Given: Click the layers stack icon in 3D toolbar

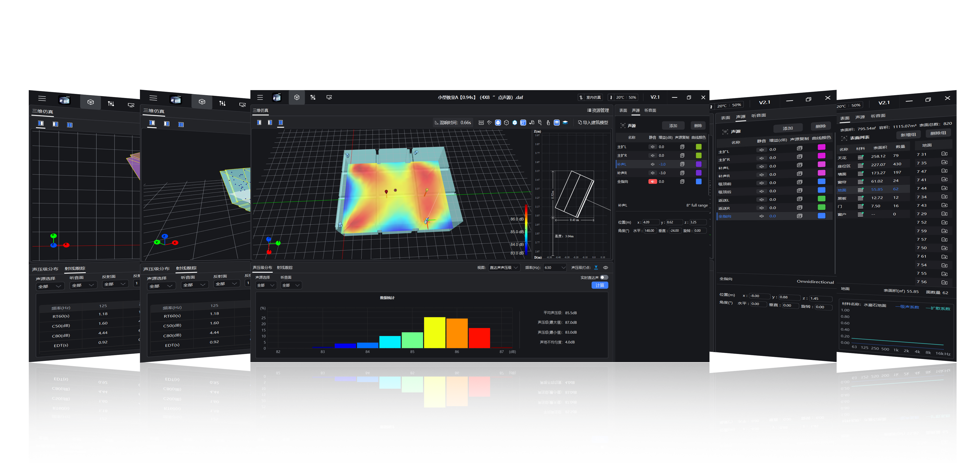Looking at the screenshot, I should [565, 122].
